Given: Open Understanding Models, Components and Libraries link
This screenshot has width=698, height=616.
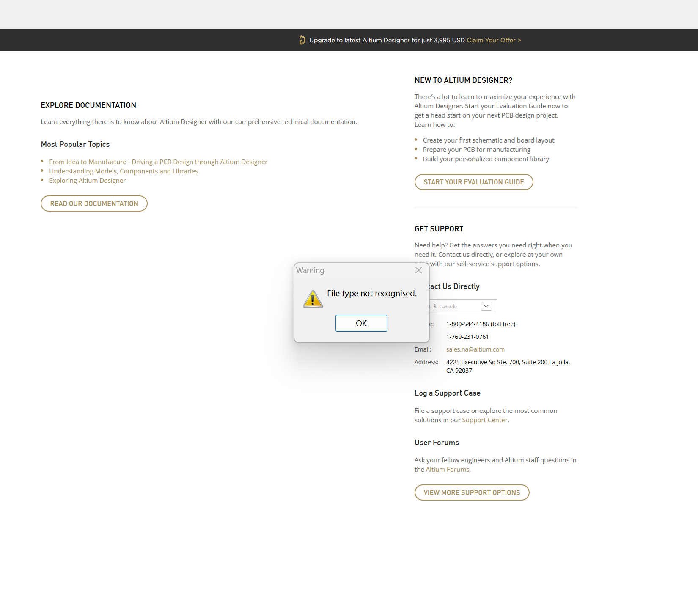Looking at the screenshot, I should click(124, 171).
